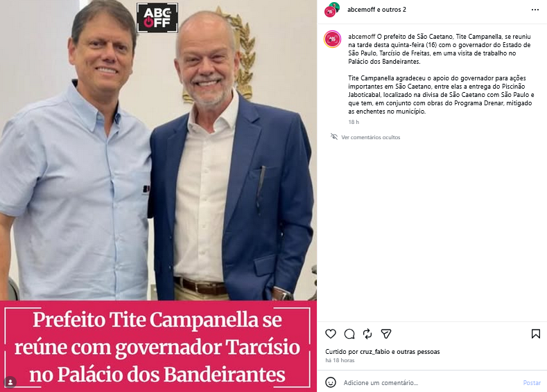Open abcemoff e outros 2 header link

[x=376, y=10]
